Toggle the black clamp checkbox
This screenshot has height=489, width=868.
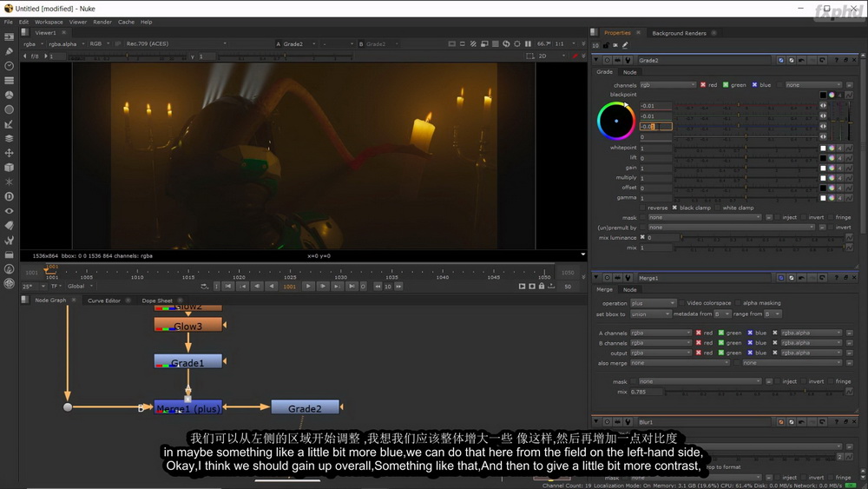click(674, 208)
